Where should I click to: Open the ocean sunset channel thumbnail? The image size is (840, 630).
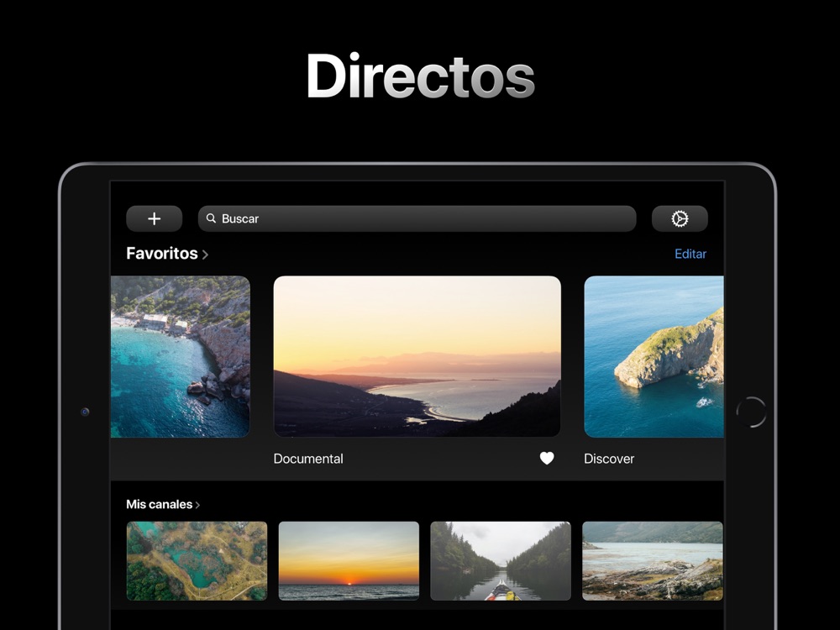pyautogui.click(x=349, y=561)
